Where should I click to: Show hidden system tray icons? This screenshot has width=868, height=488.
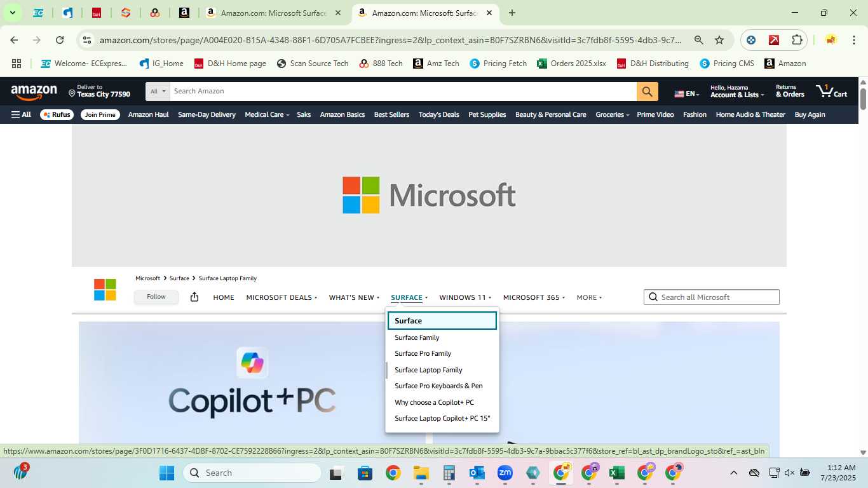coord(733,473)
